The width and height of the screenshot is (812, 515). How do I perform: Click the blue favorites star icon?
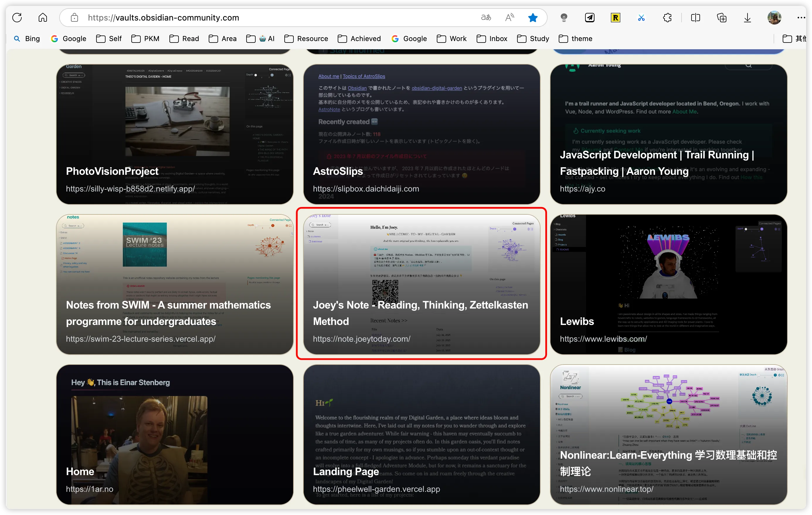pos(533,18)
